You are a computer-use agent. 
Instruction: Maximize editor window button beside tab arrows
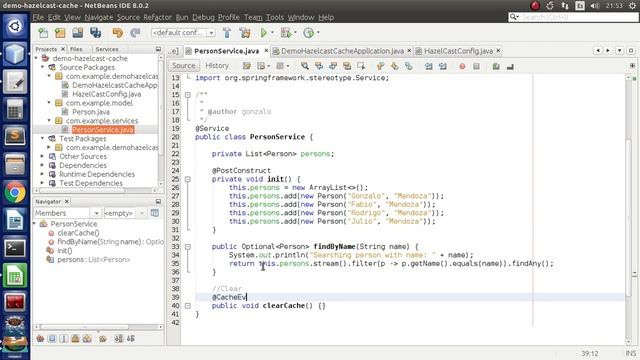point(631,51)
